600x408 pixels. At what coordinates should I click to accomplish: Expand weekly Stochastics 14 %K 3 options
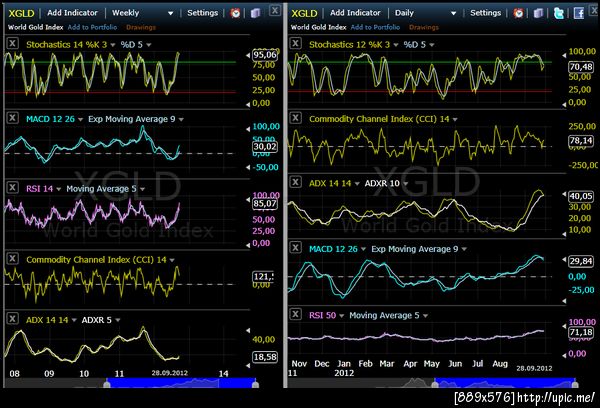coord(112,45)
